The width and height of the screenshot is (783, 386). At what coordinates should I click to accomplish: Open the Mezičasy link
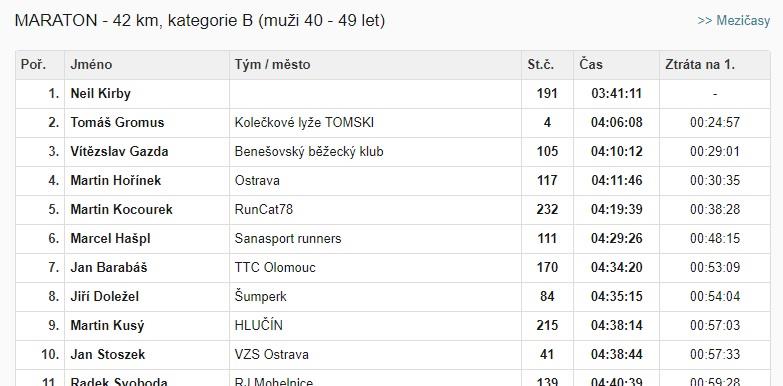[x=734, y=21]
